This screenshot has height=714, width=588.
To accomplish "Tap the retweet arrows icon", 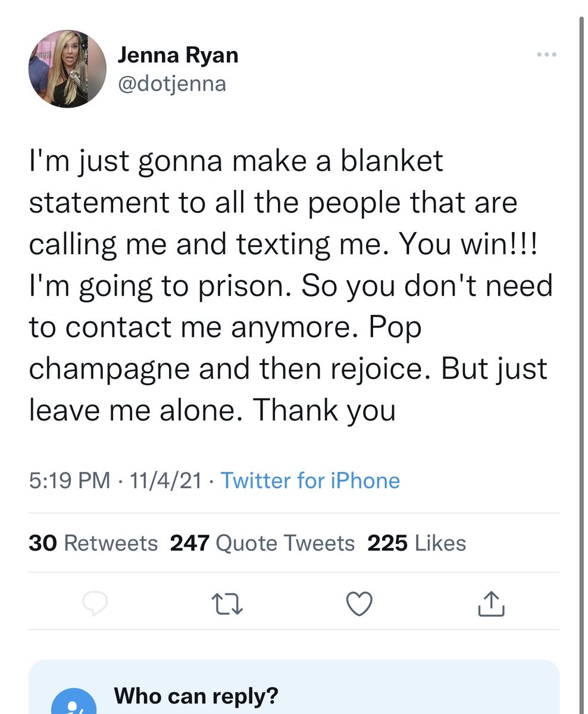I will pos(227,605).
